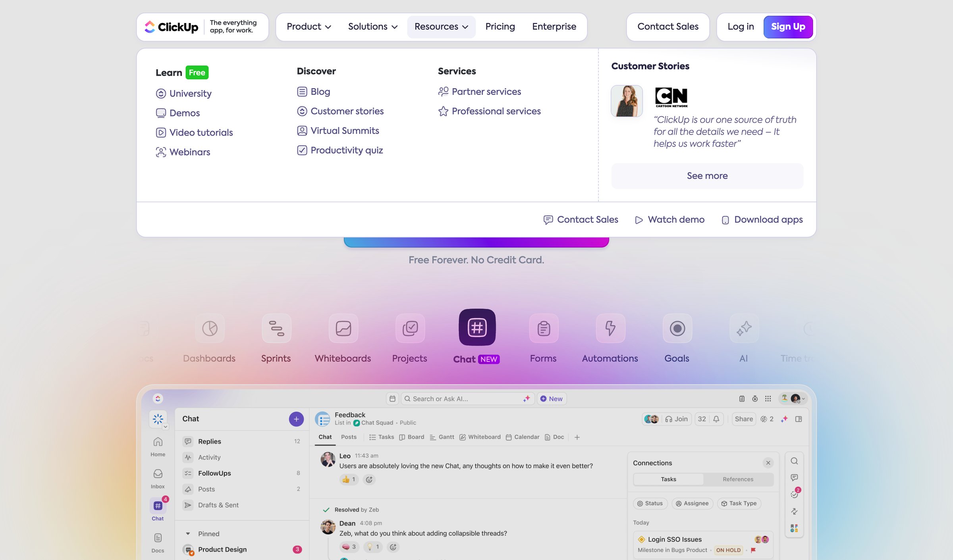This screenshot has height=560, width=953.
Task: Switch to References in Connections
Action: [x=738, y=479]
